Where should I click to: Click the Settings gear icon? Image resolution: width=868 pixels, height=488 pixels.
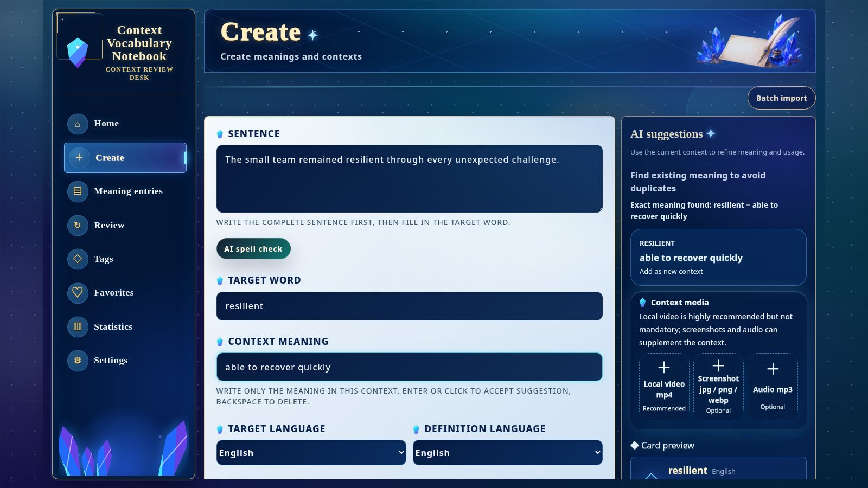(x=78, y=361)
